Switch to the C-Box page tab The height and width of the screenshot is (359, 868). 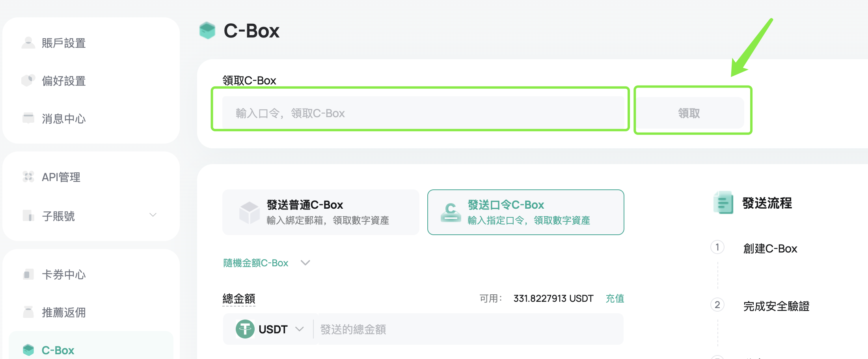58,350
